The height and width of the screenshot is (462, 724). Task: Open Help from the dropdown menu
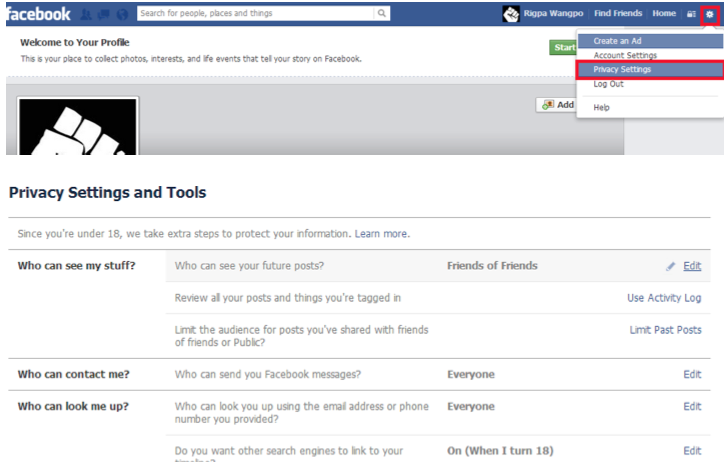650,108
